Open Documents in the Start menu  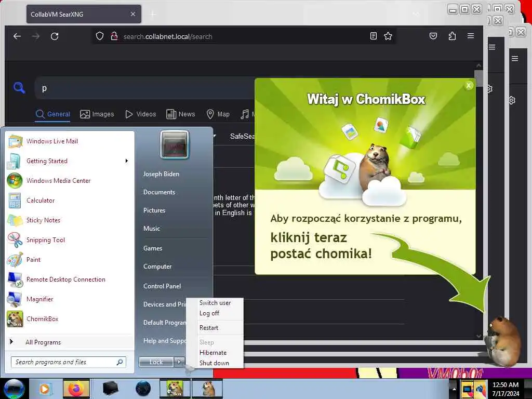pos(159,192)
